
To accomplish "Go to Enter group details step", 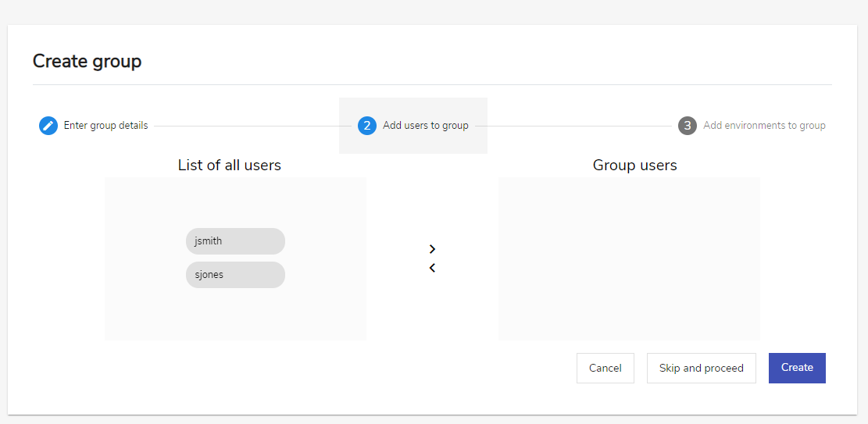I will (x=105, y=126).
